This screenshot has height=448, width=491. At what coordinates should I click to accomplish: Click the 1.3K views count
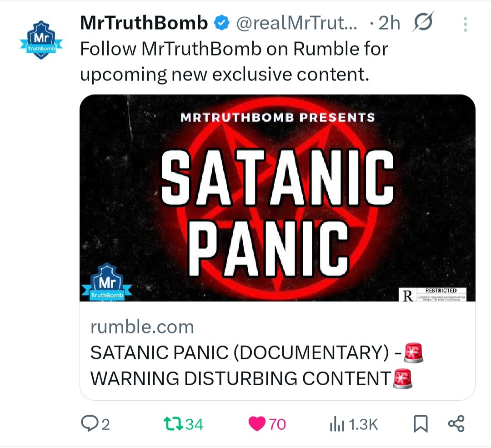coord(363,424)
